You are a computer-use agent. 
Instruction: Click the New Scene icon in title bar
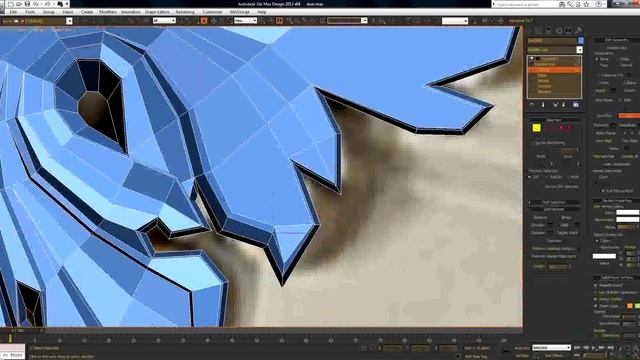pos(11,4)
